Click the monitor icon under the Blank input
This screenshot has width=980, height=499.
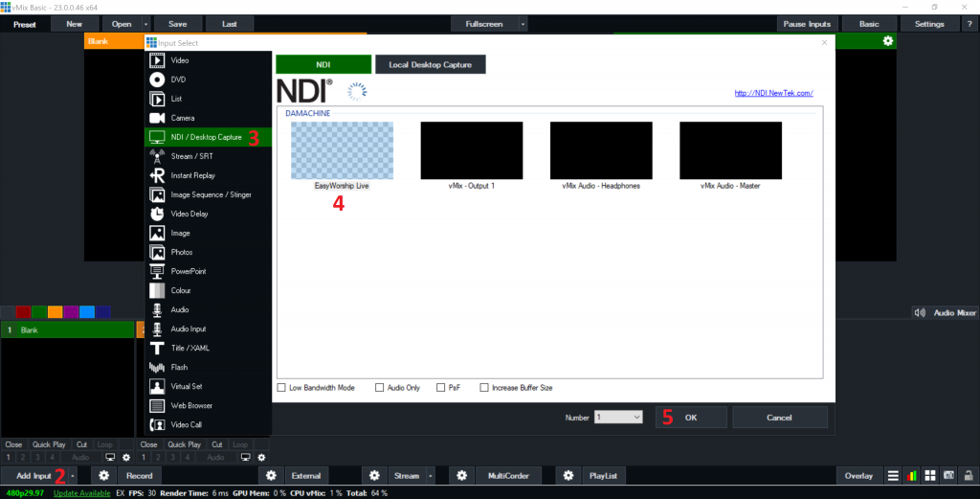(110, 458)
